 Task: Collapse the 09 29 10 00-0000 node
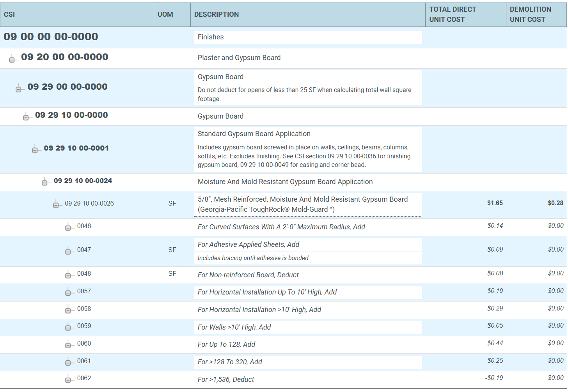point(26,117)
